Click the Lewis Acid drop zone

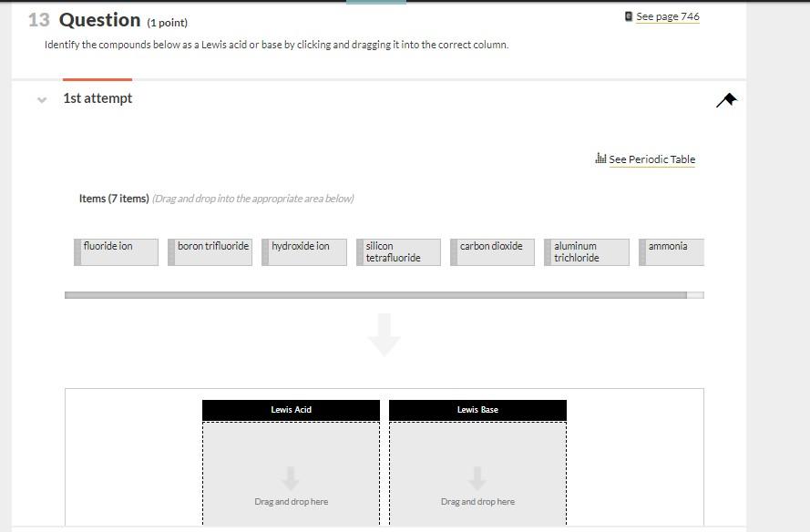click(x=291, y=474)
